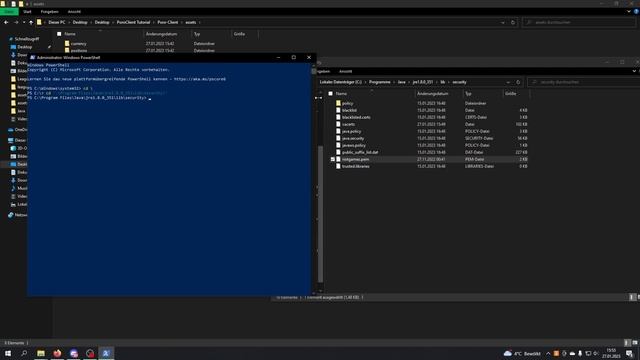640x360 pixels.
Task: Click the policy folder icon
Action: point(338,104)
